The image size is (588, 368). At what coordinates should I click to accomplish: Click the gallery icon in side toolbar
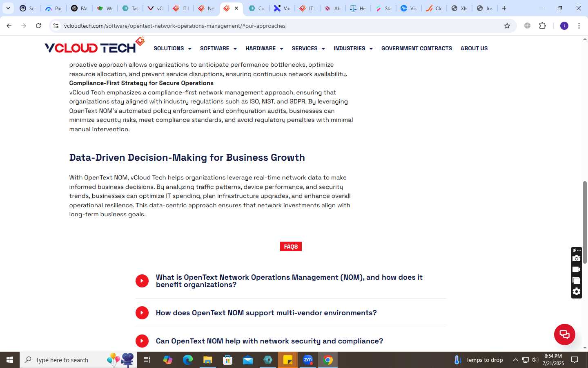coord(577,280)
